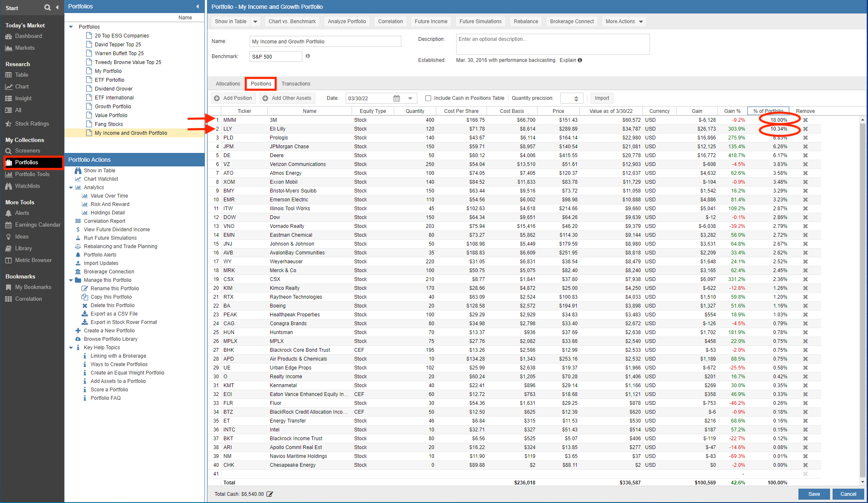
Task: Click the portfolio Name input field
Action: point(325,42)
